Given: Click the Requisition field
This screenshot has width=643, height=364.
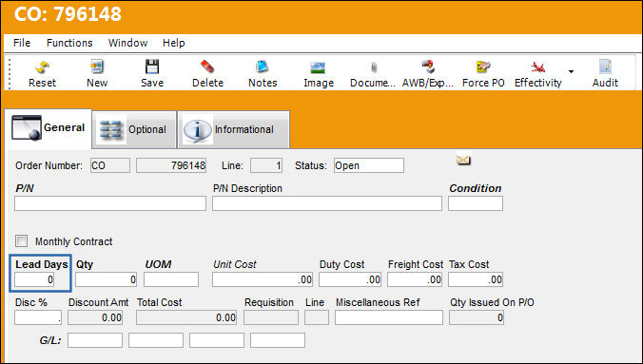Looking at the screenshot, I should [x=271, y=317].
